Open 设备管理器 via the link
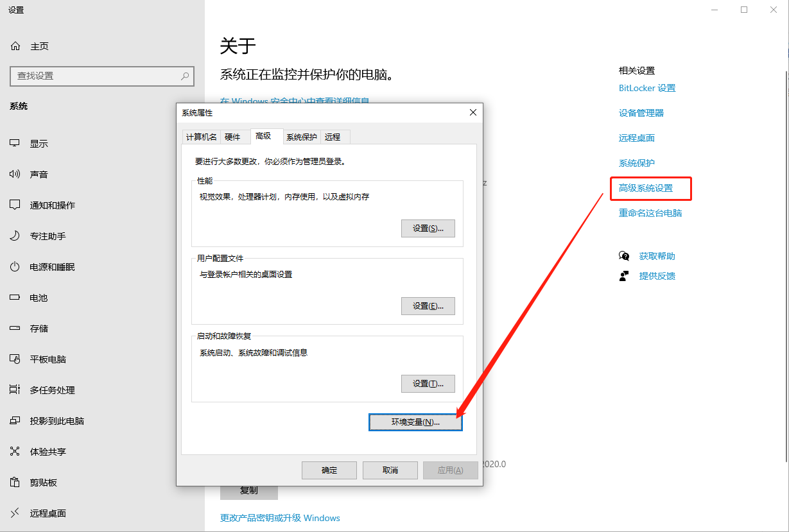The width and height of the screenshot is (789, 532). (642, 113)
